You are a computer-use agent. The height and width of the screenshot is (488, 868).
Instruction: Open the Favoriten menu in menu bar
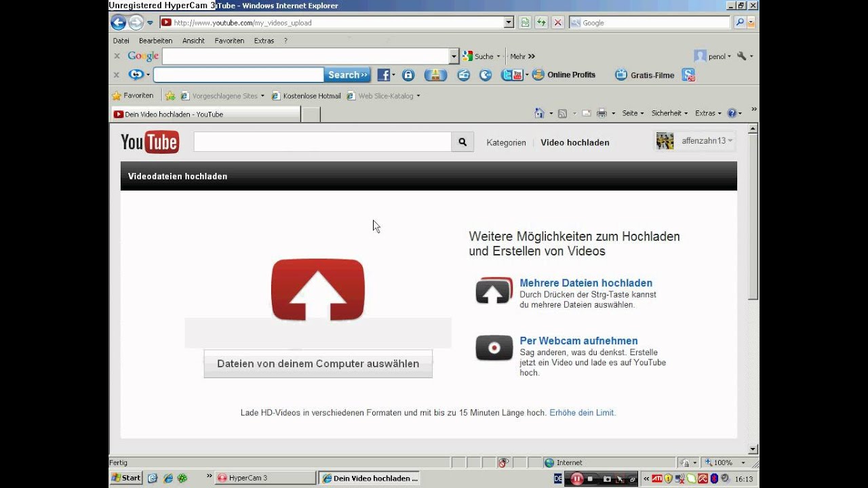pyautogui.click(x=229, y=41)
